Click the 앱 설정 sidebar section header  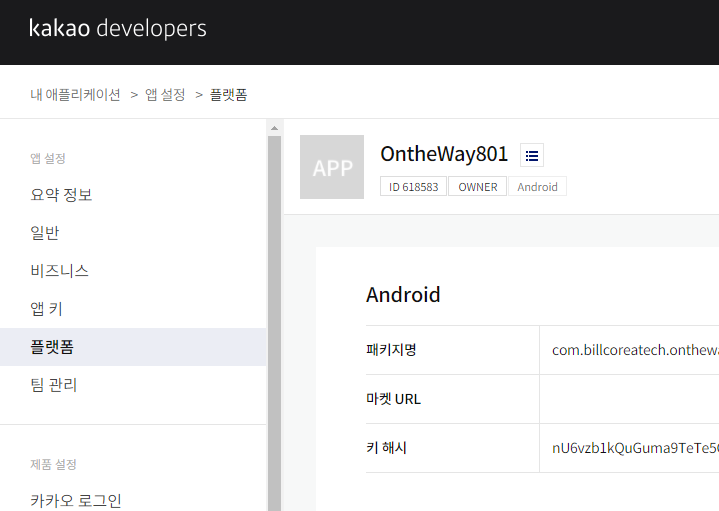pyautogui.click(x=48, y=159)
